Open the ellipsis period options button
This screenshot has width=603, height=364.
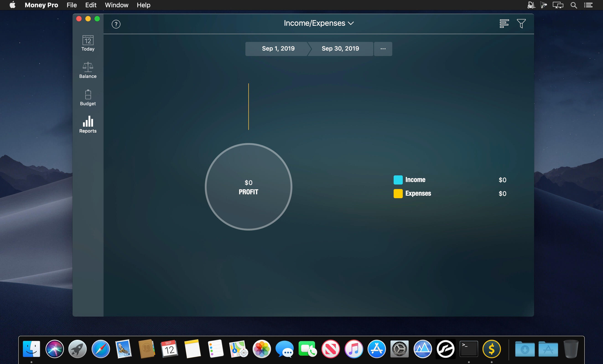click(383, 49)
